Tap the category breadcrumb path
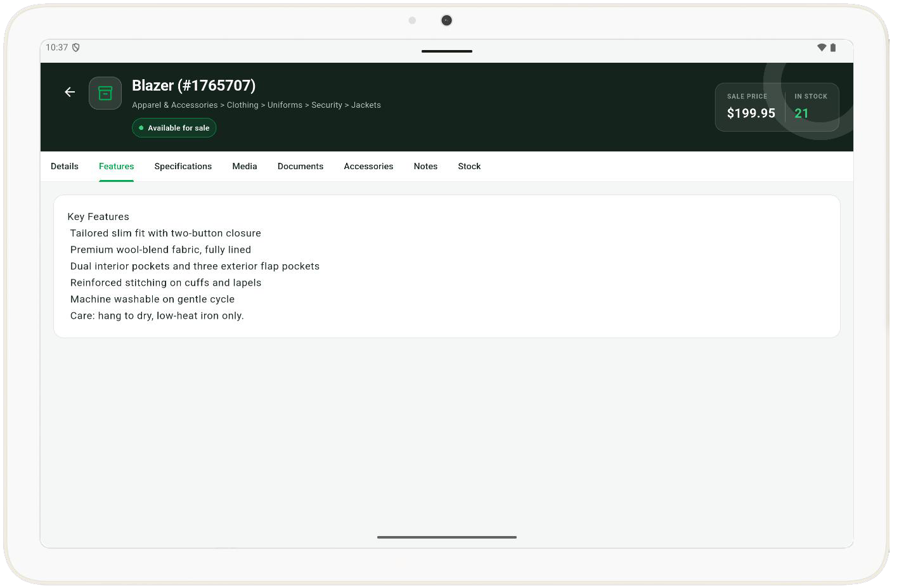 (x=257, y=105)
